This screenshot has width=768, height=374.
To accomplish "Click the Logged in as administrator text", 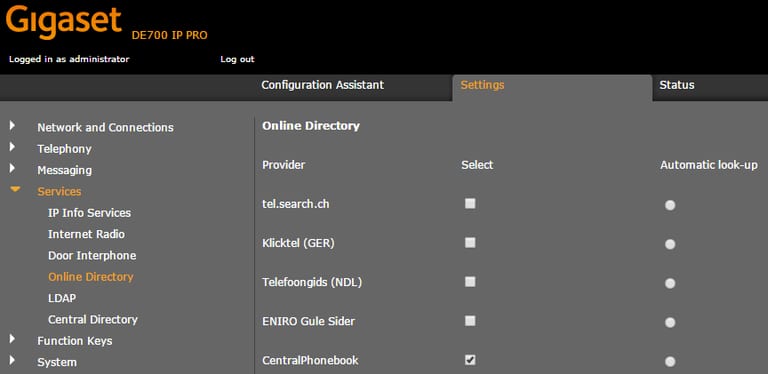I will (x=69, y=59).
